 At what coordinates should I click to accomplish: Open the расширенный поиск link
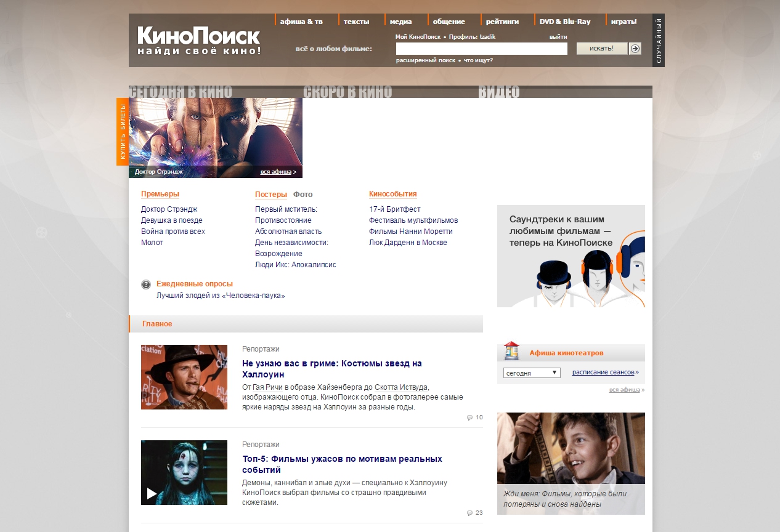(426, 60)
